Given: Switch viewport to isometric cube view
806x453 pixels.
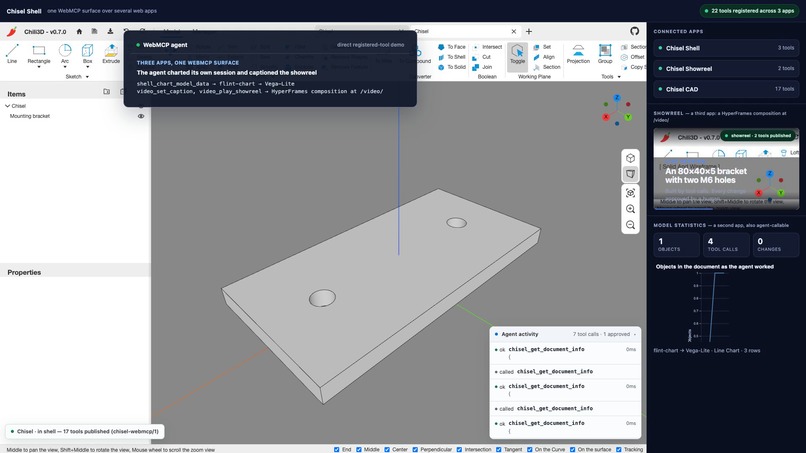Looking at the screenshot, I should point(630,158).
